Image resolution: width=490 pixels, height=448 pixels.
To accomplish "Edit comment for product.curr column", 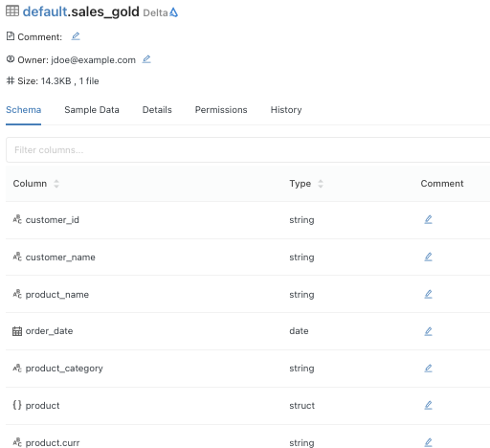I will [x=428, y=442].
